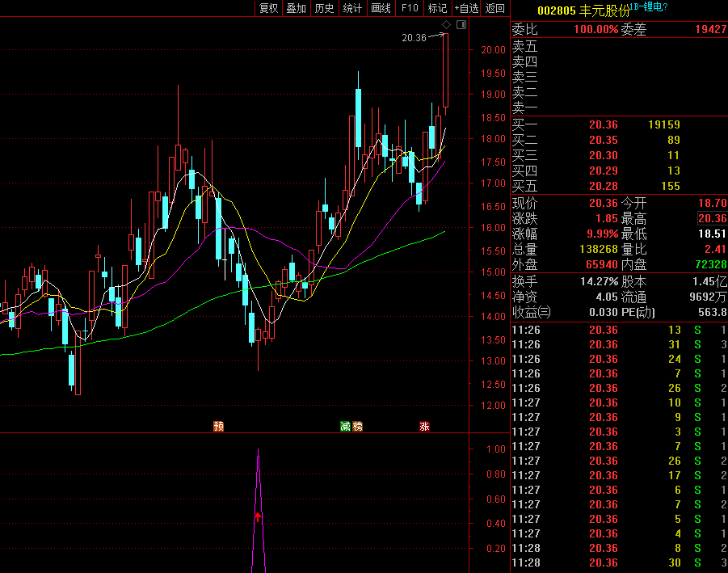Click the 标记 mark button
This screenshot has width=728, height=573.
pos(437,8)
